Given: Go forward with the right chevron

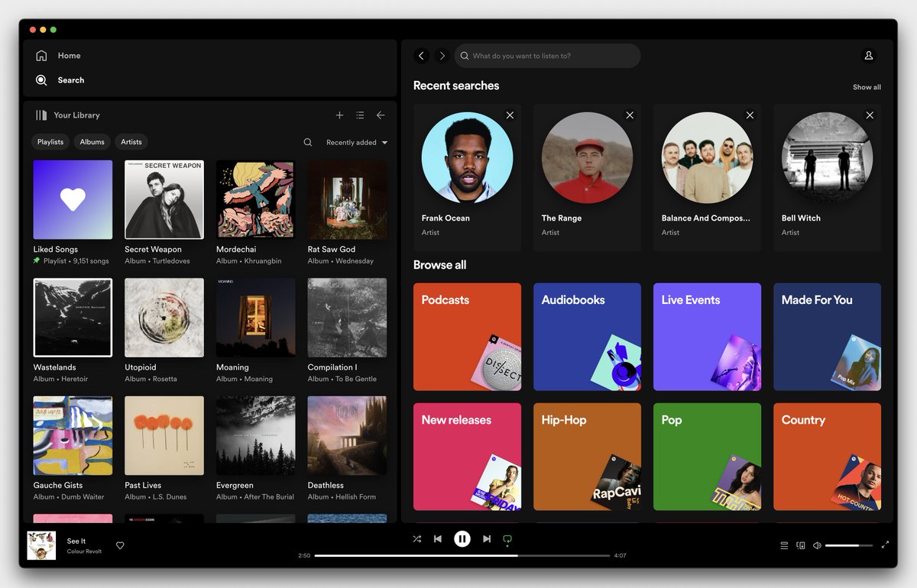Looking at the screenshot, I should (442, 56).
